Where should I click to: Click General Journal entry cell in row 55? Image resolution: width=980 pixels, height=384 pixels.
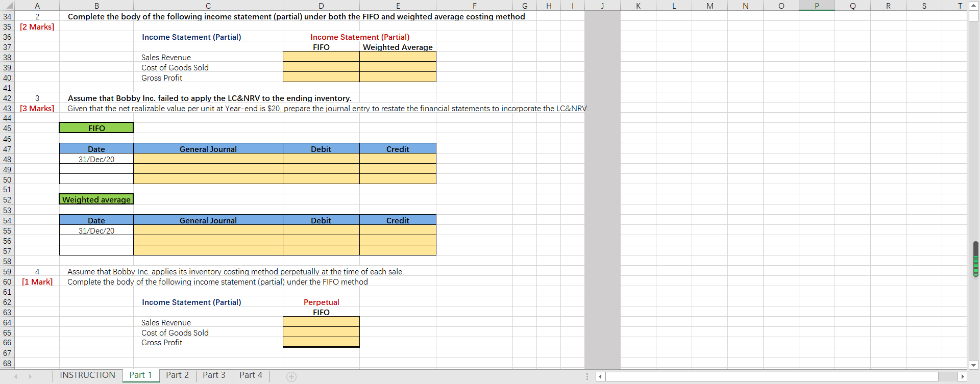(208, 230)
